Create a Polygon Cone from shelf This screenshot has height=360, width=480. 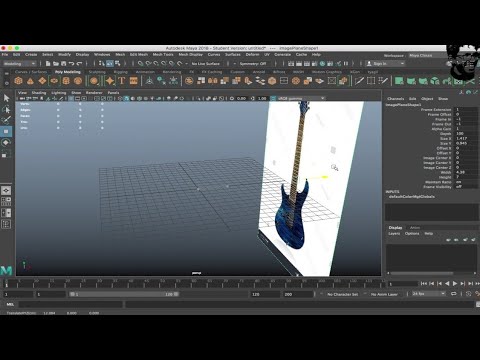[30, 81]
